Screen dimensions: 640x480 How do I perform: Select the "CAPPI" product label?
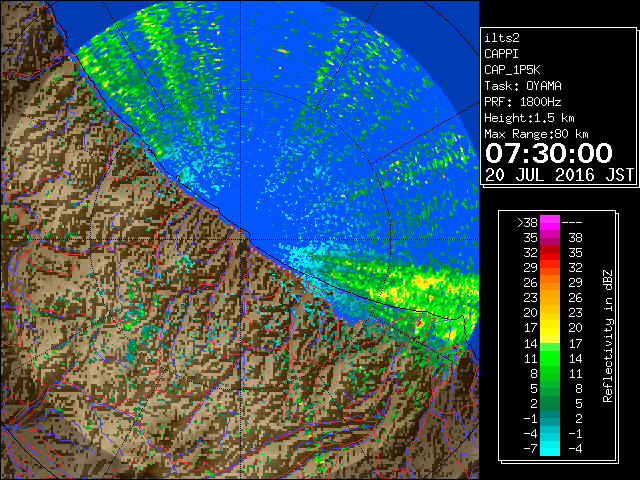point(501,54)
